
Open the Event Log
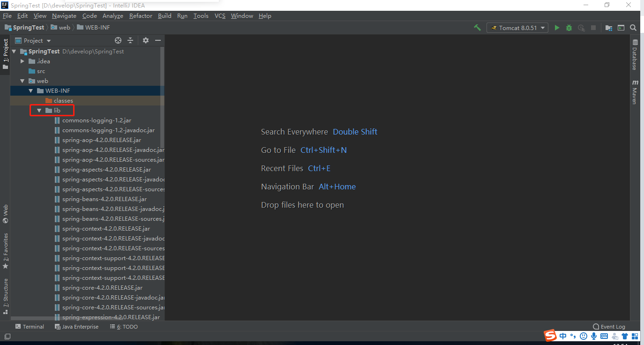(x=609, y=327)
